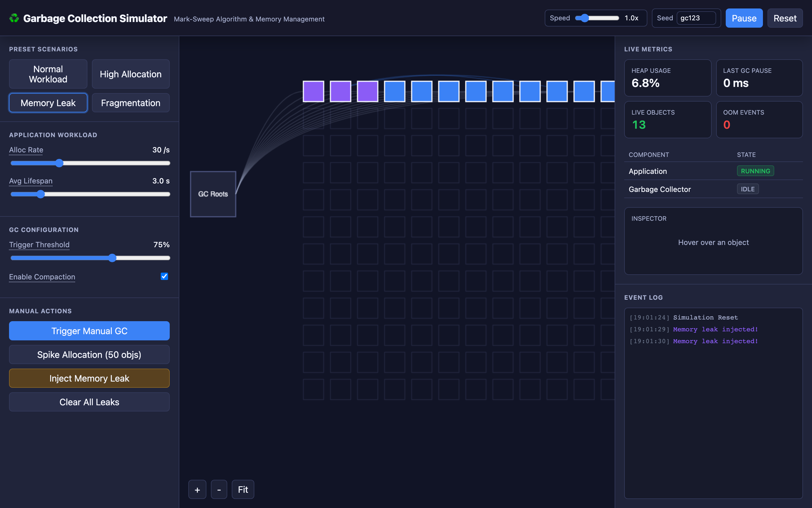
Task: Zoom in with the plus button
Action: [x=197, y=490]
